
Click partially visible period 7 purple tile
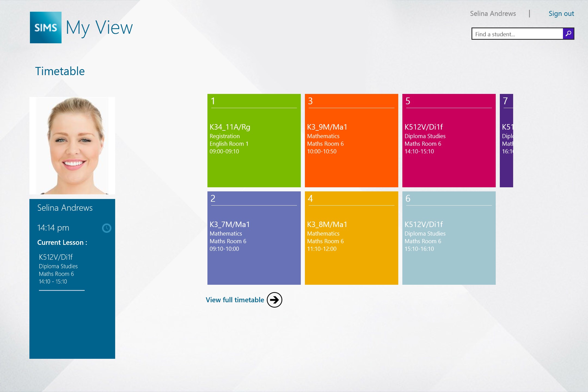click(506, 140)
